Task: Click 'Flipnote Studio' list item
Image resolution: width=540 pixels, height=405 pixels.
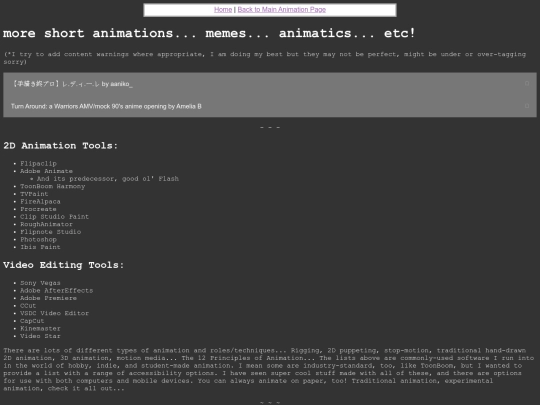Action: pyautogui.click(x=51, y=232)
